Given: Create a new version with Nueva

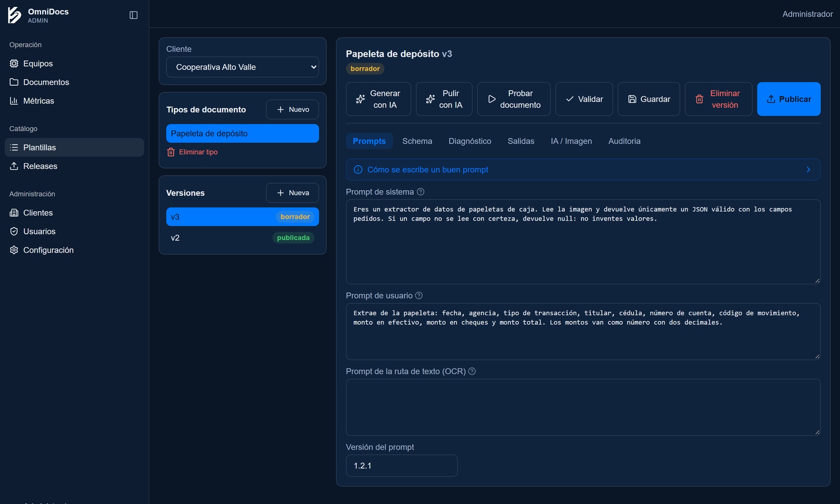Looking at the screenshot, I should (x=292, y=193).
